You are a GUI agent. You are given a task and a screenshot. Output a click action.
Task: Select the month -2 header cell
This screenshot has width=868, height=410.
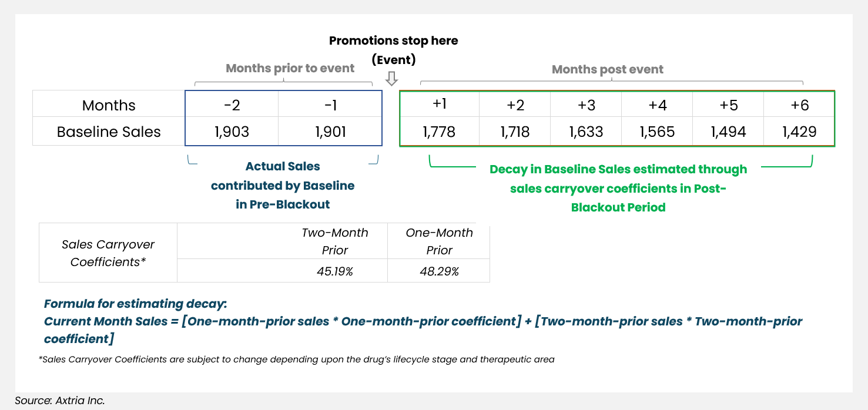coord(232,105)
